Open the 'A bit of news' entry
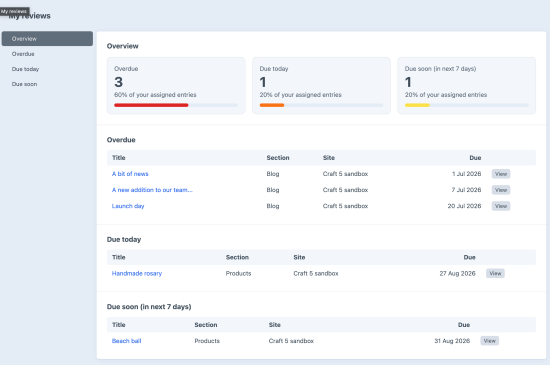550x365 pixels. [130, 174]
